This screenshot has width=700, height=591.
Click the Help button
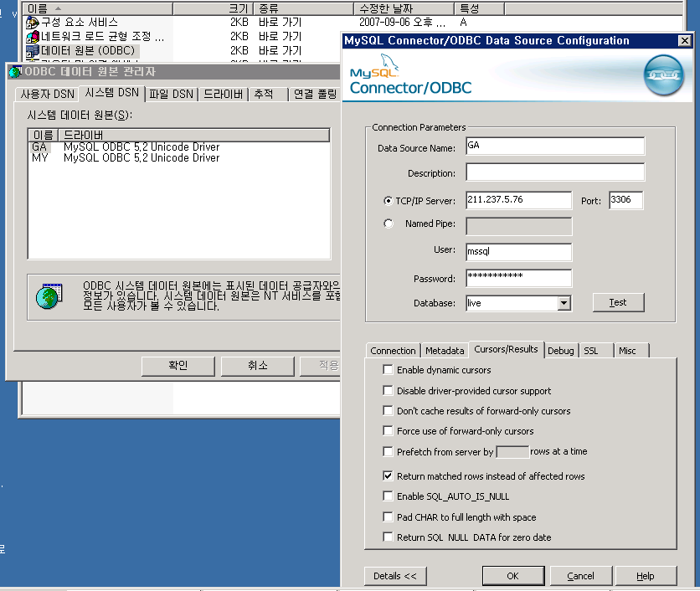pyautogui.click(x=646, y=576)
